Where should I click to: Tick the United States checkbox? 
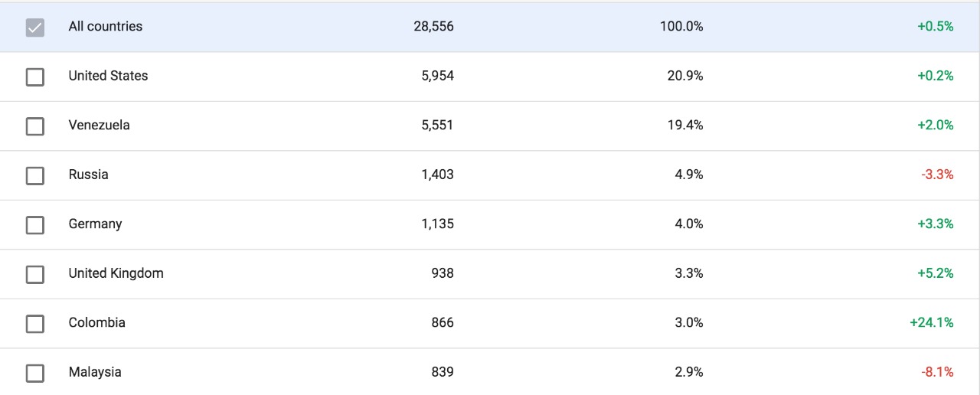[35, 77]
